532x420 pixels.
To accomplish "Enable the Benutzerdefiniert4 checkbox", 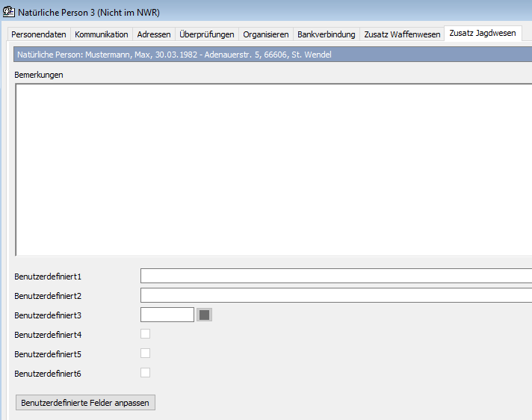I will point(146,334).
